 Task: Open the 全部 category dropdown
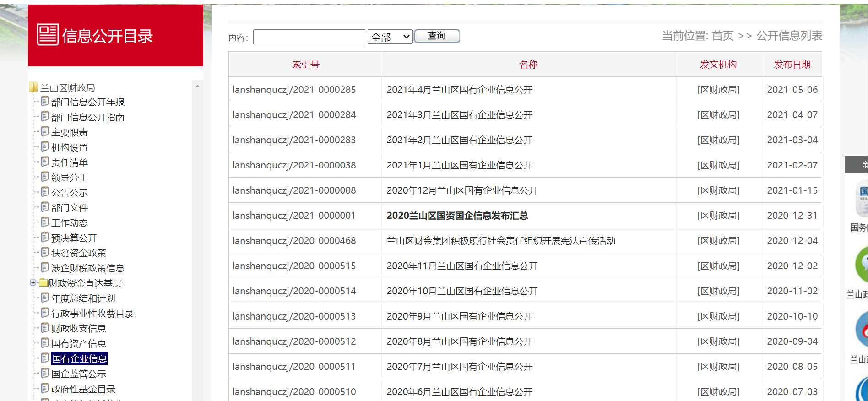[x=390, y=37]
